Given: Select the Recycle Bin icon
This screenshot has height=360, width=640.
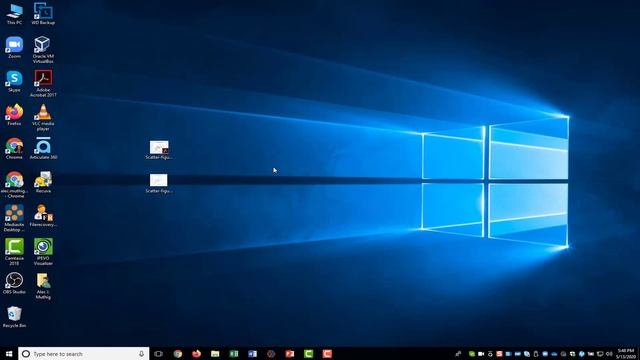Looking at the screenshot, I should 14,317.
